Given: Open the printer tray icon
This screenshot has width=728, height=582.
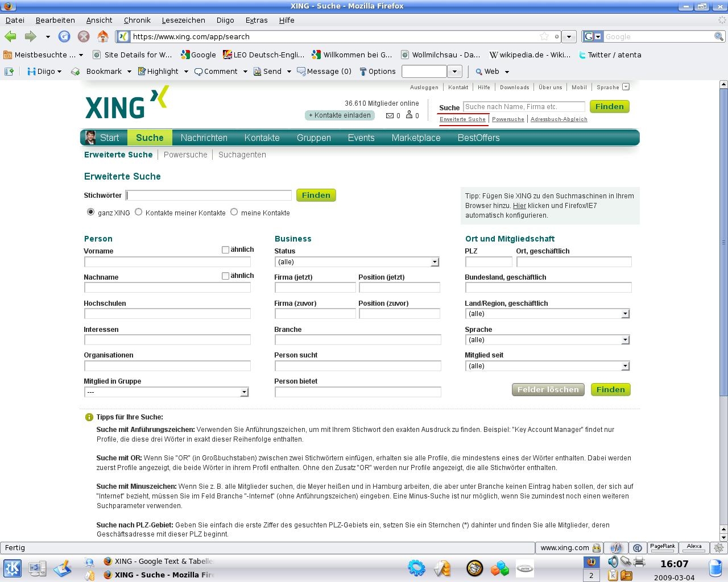Looking at the screenshot, I should [639, 562].
